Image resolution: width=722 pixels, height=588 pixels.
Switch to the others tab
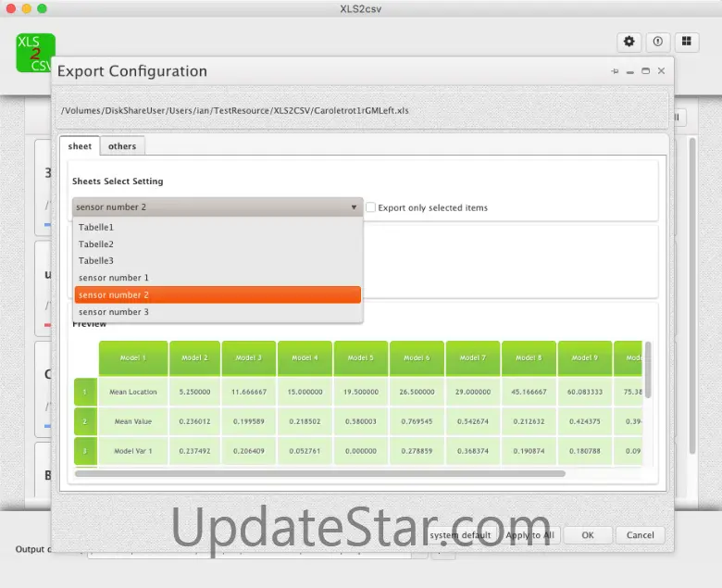pyautogui.click(x=122, y=146)
